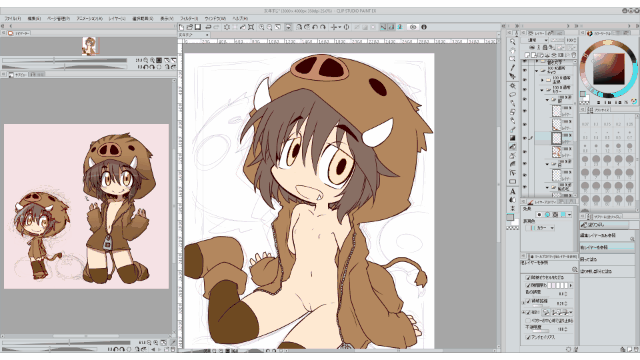This screenshot has height=360, width=640.
Task: Click the Navigator canvas thumbnail preview
Action: pyautogui.click(x=89, y=46)
